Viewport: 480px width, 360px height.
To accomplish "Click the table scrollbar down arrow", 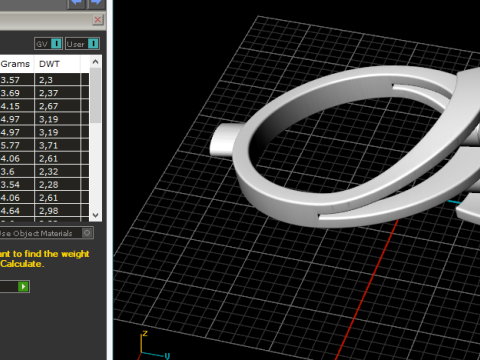I will pos(95,215).
